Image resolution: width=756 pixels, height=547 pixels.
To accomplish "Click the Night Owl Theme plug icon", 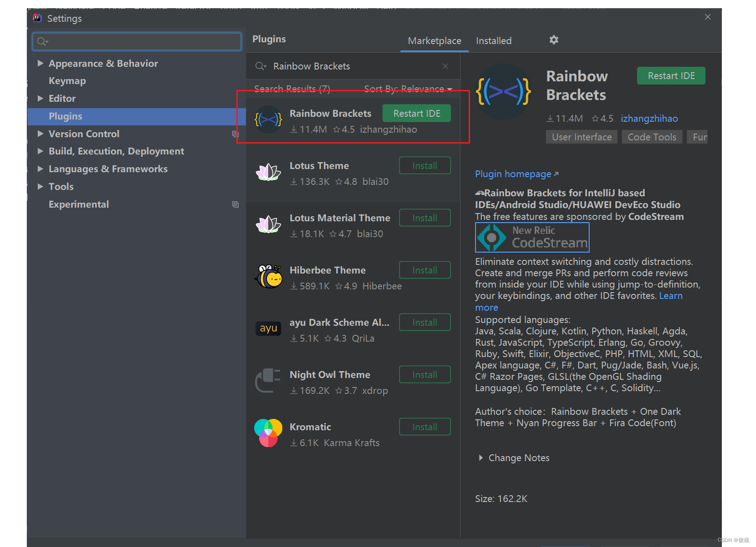I will pos(268,381).
